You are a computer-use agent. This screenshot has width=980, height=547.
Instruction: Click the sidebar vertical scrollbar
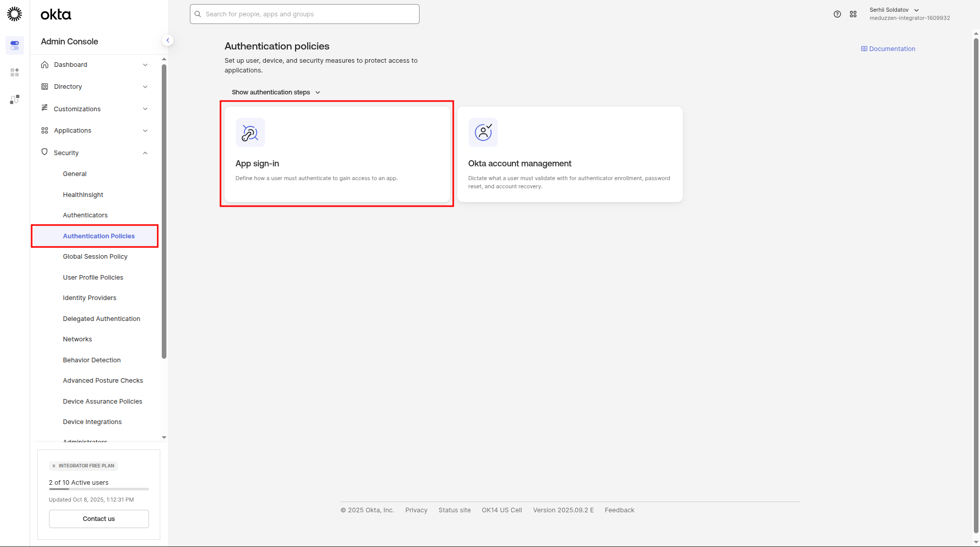164,211
